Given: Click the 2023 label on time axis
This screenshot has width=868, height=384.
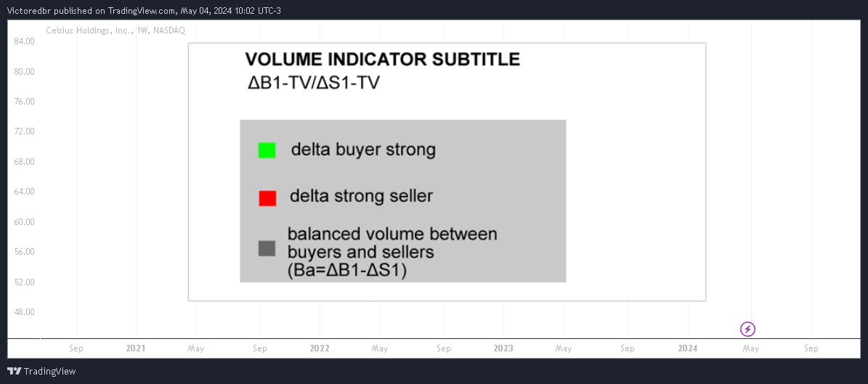Looking at the screenshot, I should (x=503, y=348).
